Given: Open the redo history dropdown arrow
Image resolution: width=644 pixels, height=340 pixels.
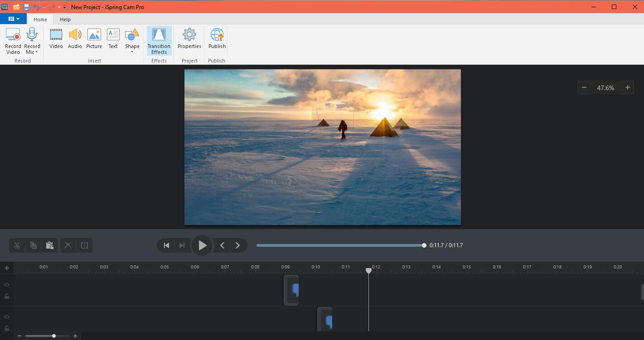Looking at the screenshot, I should [x=59, y=7].
